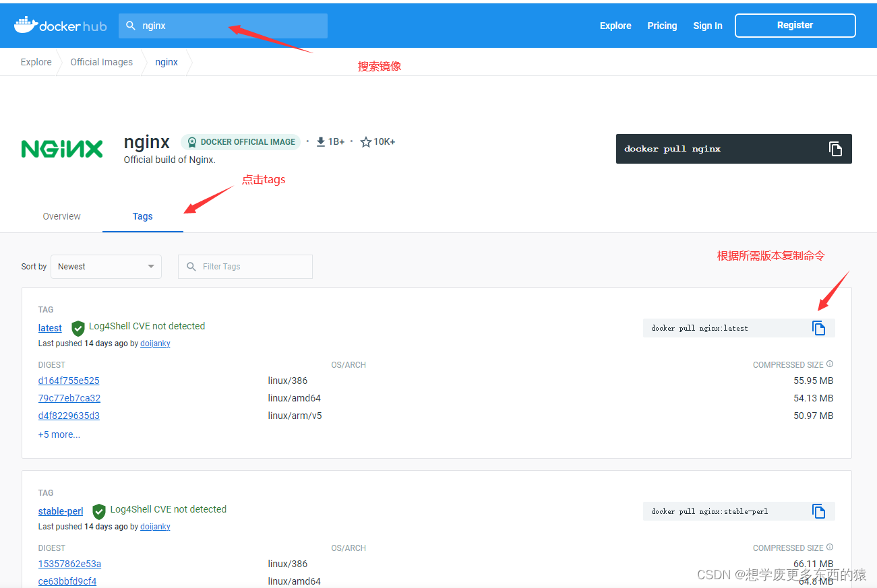Click compressed size info icon in latest card
Screen dimensions: 877x588
tap(830, 364)
